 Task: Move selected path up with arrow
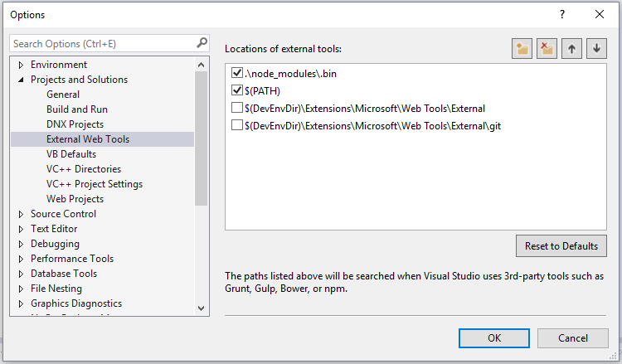pos(571,49)
